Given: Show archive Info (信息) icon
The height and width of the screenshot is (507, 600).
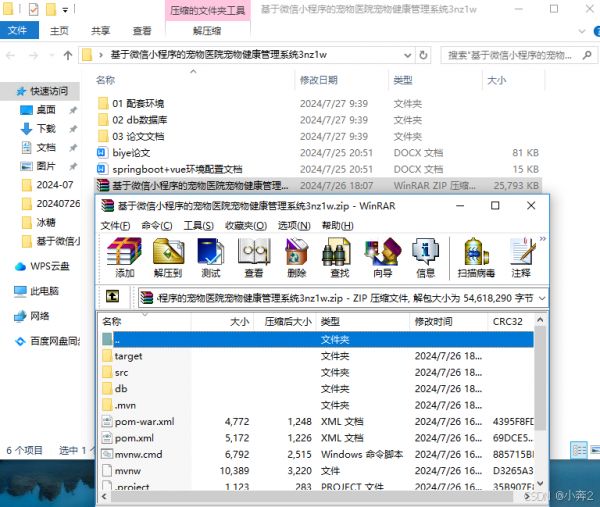Looking at the screenshot, I should click(x=425, y=257).
